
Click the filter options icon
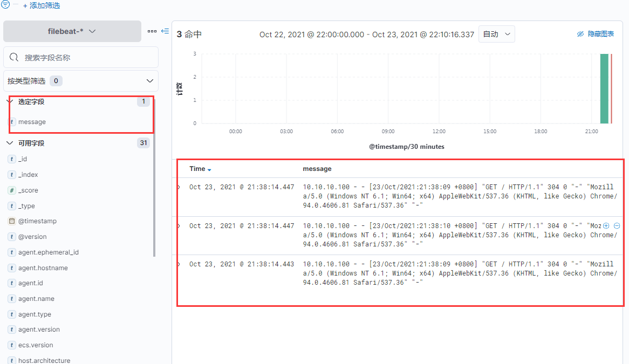5,4
